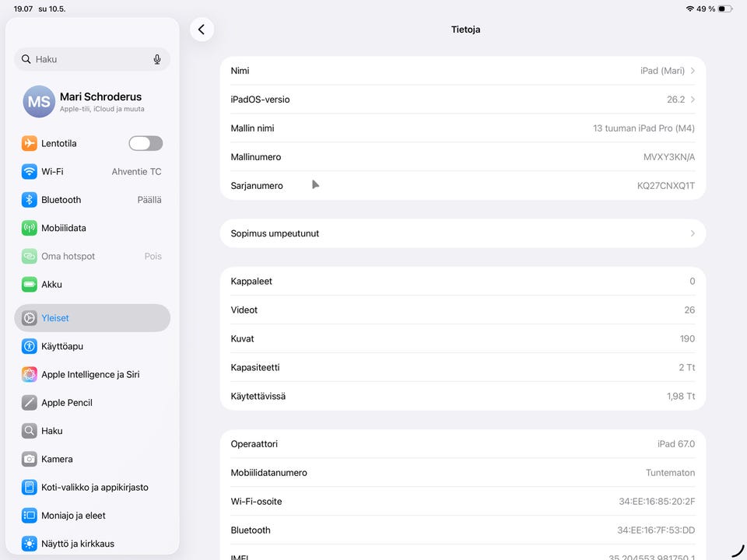Tap the 13 tuuman iPad Pro (M4) value

pos(644,128)
